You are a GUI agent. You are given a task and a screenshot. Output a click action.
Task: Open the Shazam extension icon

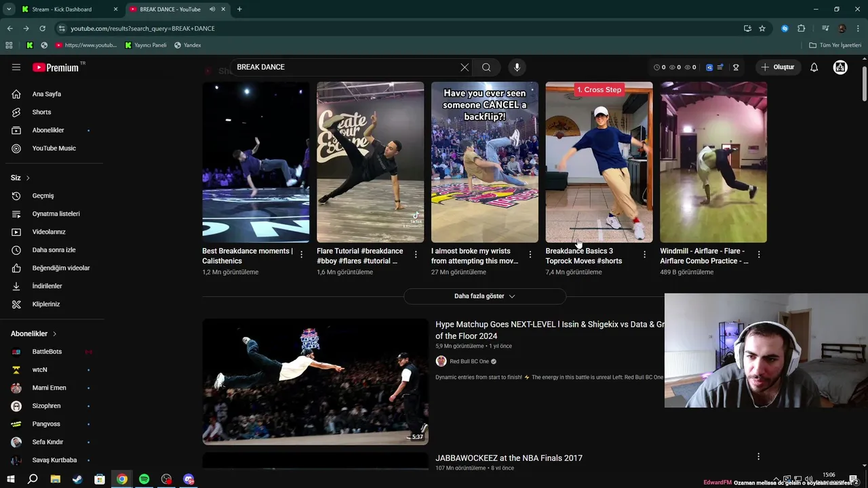pos(785,28)
